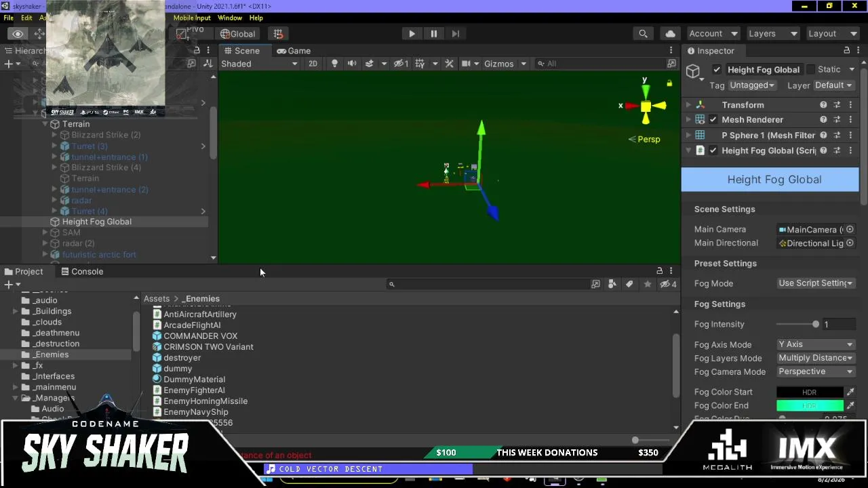The image size is (868, 488).
Task: Click the Step frame button
Action: [455, 34]
